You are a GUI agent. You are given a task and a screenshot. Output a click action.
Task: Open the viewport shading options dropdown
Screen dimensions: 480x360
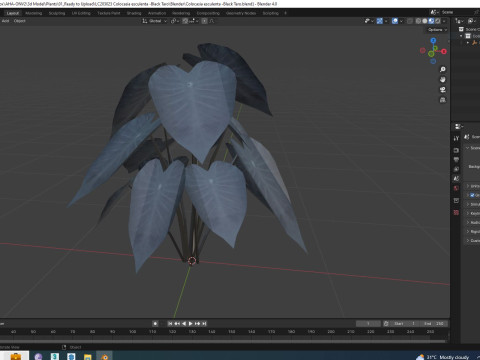point(444,21)
